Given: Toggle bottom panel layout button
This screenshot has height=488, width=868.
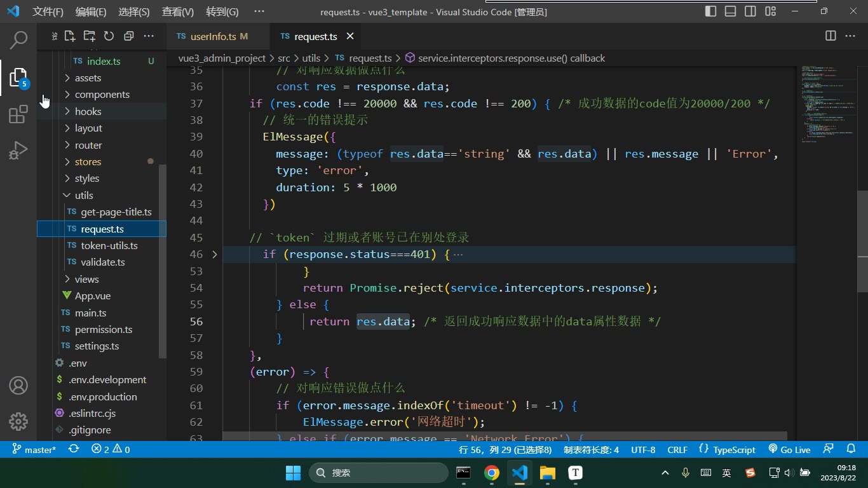Looking at the screenshot, I should 731,11.
